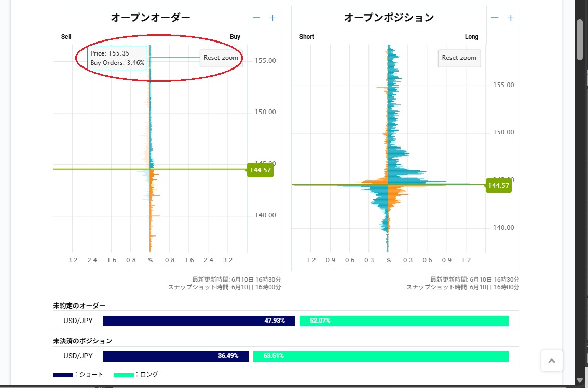
Task: Click the Short label on positions chart
Action: coord(307,37)
